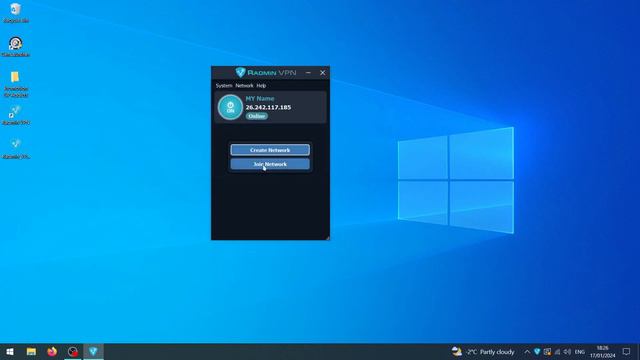Click the Radmin VPN shield logo in title bar
The image size is (640, 360).
tap(240, 72)
